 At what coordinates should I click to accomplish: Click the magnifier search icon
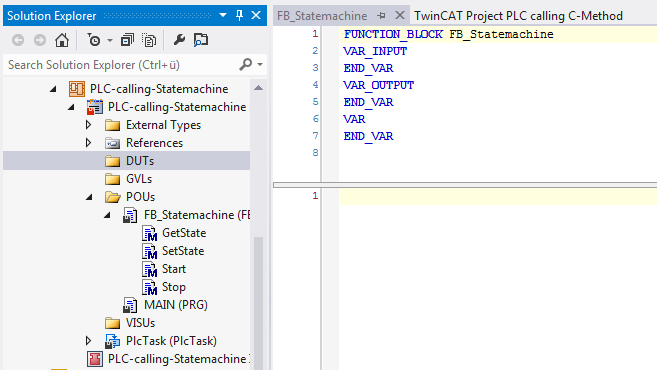pos(246,65)
